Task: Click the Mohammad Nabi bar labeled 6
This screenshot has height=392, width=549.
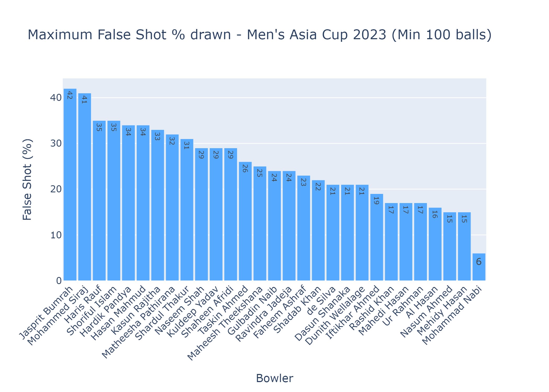Action: point(479,267)
